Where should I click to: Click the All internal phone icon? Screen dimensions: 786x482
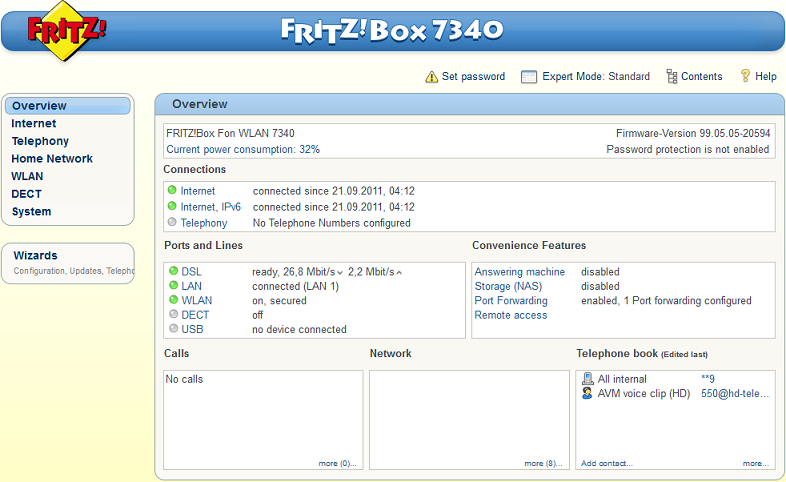pyautogui.click(x=588, y=378)
